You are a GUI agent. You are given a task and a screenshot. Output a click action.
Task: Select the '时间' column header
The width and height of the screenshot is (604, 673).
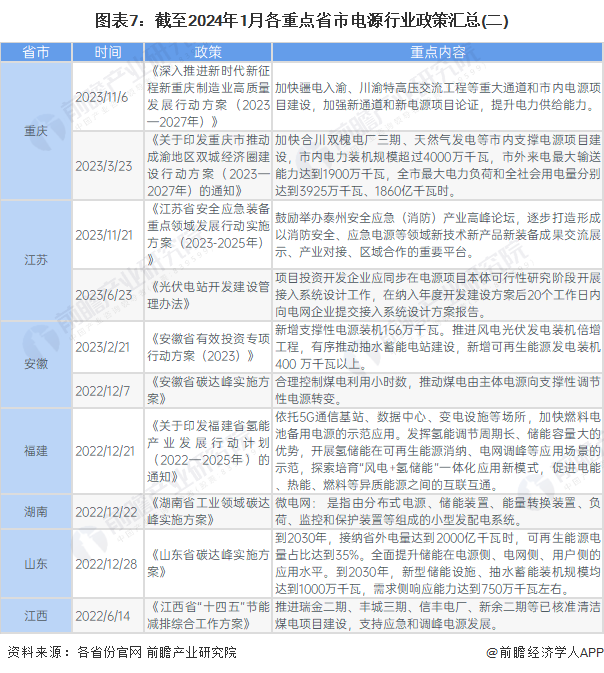tap(108, 52)
